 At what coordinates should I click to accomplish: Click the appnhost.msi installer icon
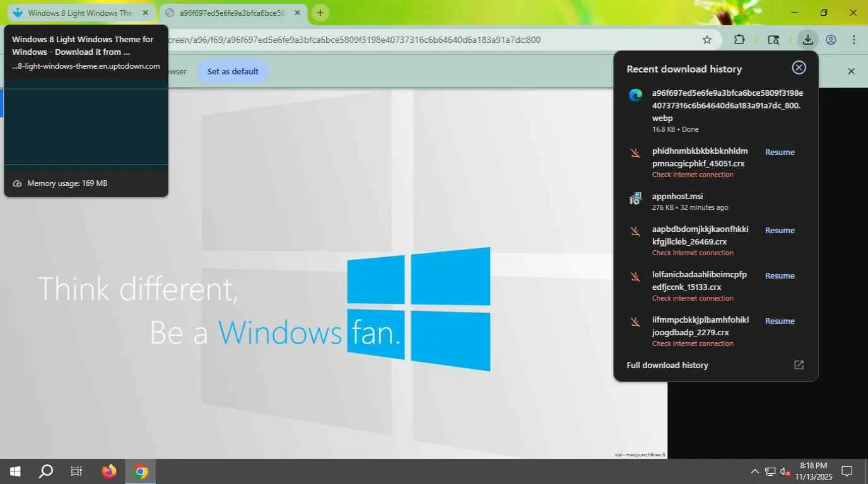coord(635,199)
